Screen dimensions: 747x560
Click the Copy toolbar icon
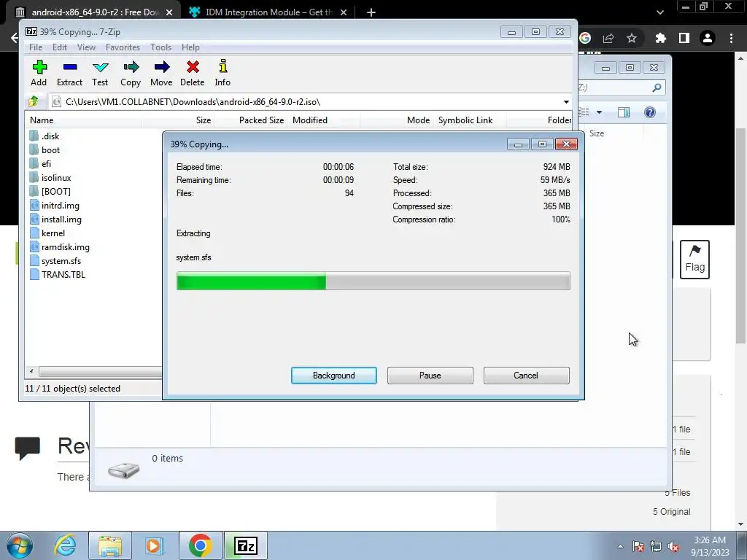tap(131, 73)
